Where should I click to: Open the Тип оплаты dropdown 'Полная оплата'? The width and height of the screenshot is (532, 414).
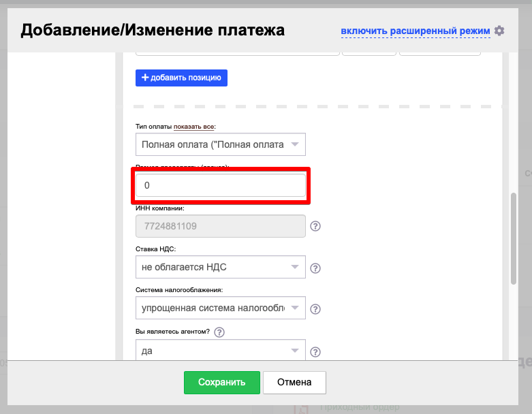pyautogui.click(x=221, y=144)
